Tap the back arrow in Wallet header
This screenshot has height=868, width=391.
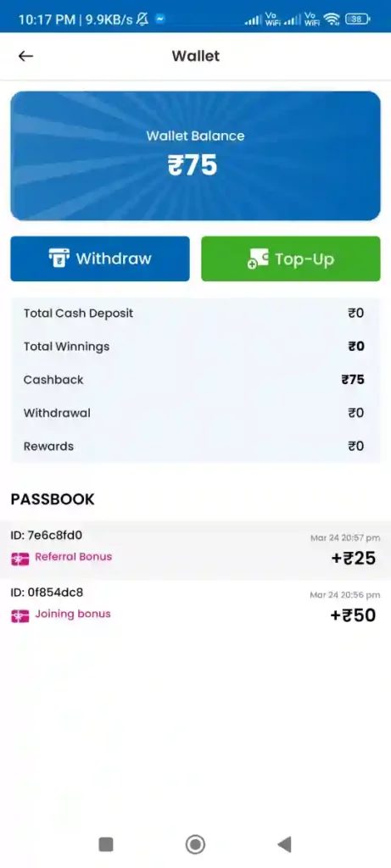pyautogui.click(x=26, y=56)
